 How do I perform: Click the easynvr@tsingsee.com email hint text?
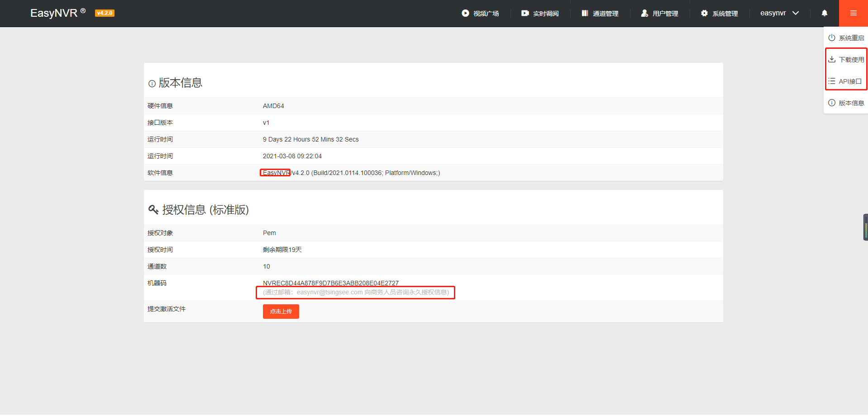tap(356, 292)
